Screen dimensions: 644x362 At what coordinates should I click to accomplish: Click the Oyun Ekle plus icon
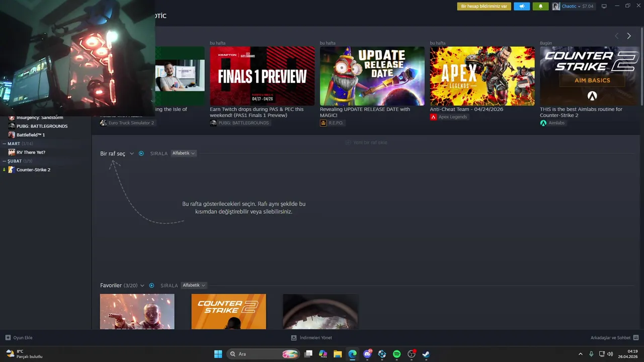click(8, 338)
